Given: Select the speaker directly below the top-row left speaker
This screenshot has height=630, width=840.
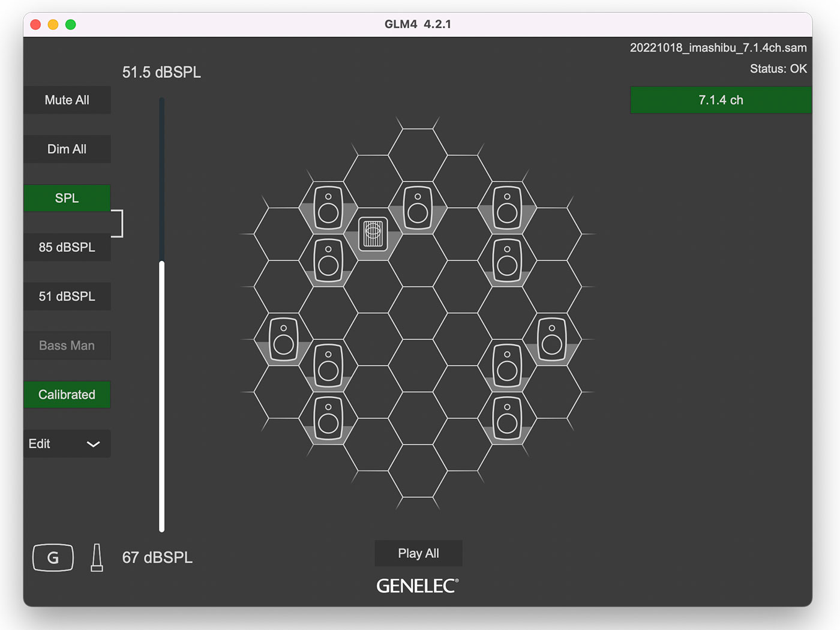Looking at the screenshot, I should coord(328,260).
